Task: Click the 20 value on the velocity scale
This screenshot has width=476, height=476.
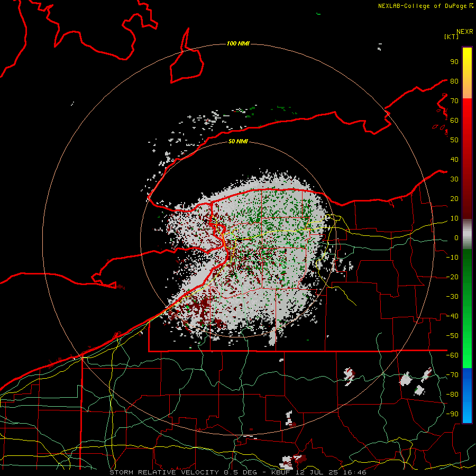Action: 454,198
